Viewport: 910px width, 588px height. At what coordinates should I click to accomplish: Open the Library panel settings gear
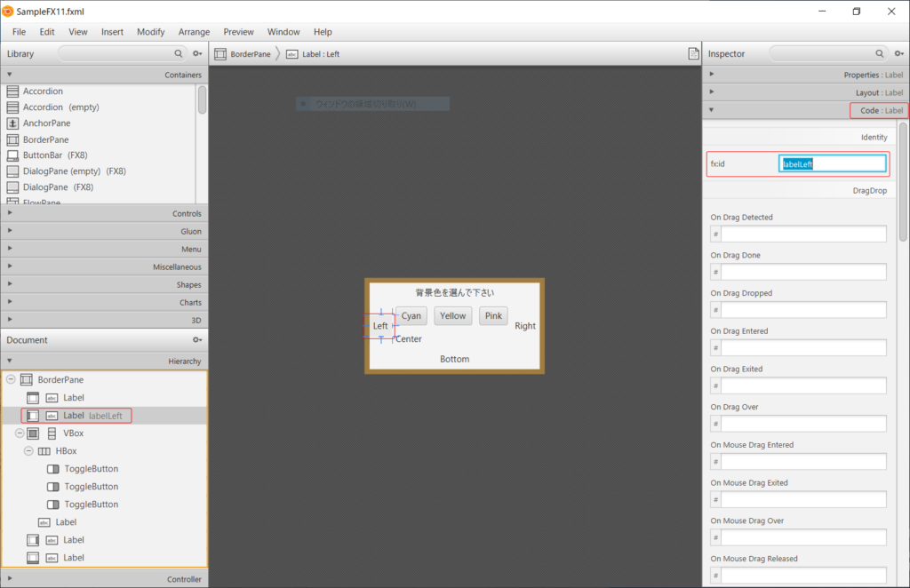tap(197, 53)
